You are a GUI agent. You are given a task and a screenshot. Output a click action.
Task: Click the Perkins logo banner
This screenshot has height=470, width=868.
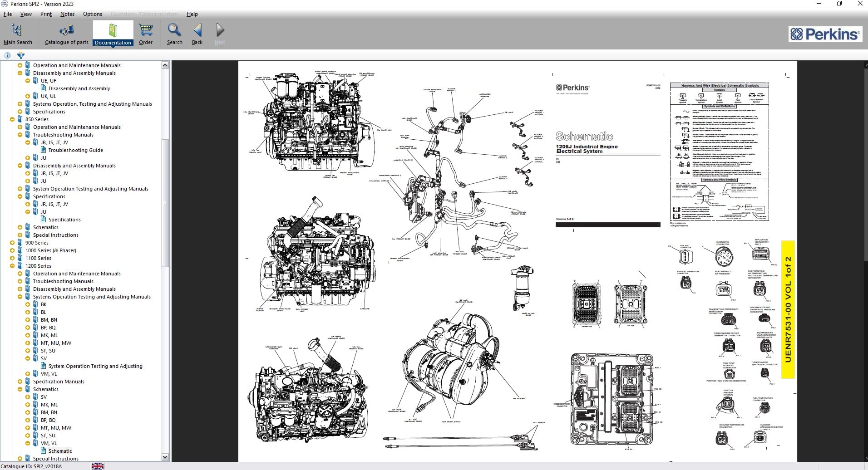click(x=825, y=34)
